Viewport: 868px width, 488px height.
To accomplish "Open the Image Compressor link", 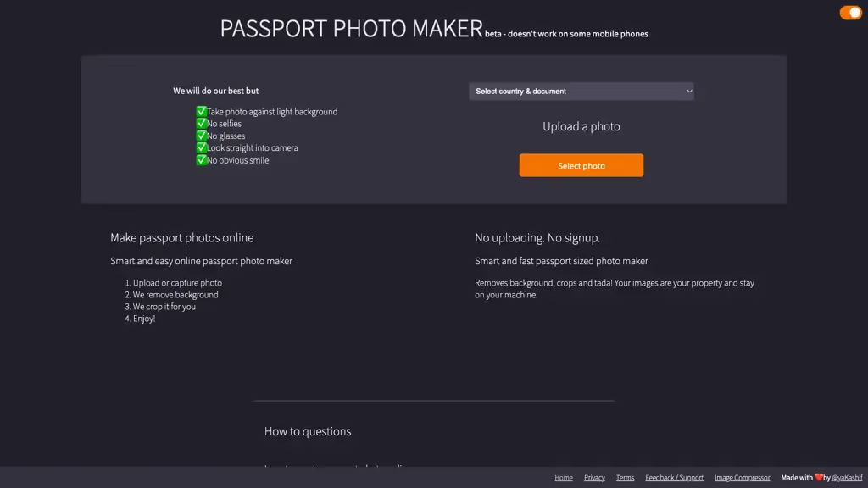I will 743,478.
